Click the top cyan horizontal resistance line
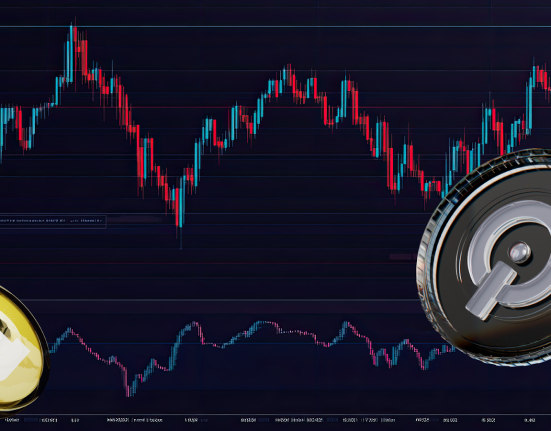 (x=276, y=26)
